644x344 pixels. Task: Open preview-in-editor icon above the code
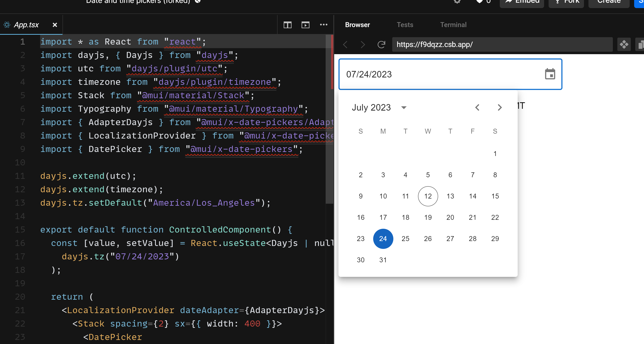coord(305,25)
